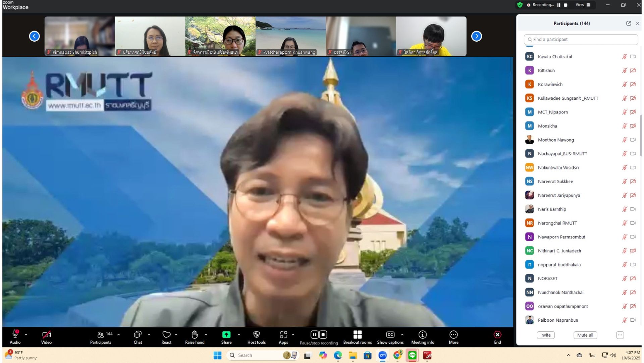Open Host tools shield icon

(x=256, y=335)
